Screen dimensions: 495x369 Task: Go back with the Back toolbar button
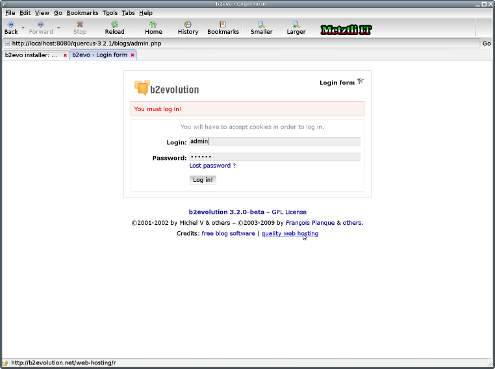(11, 28)
